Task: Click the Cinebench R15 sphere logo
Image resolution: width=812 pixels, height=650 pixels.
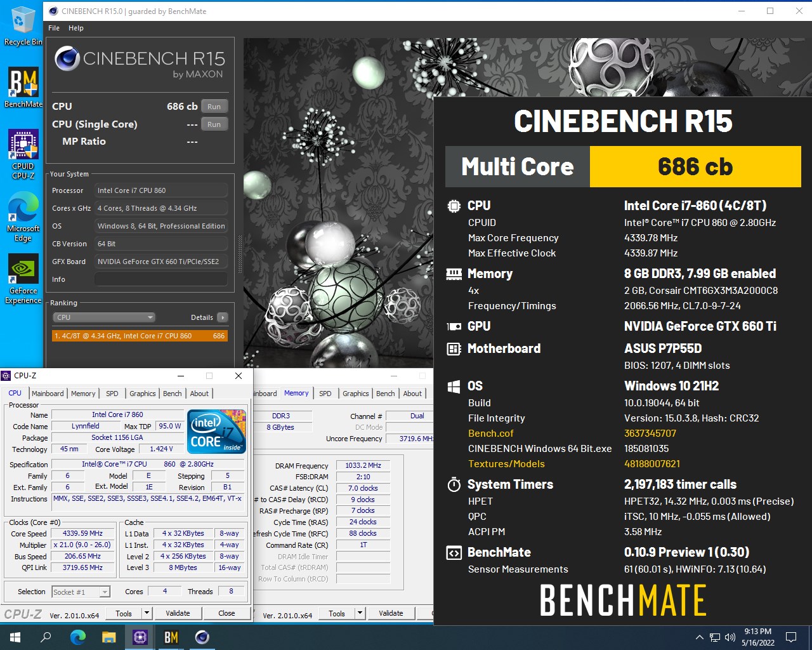Action: point(67,59)
